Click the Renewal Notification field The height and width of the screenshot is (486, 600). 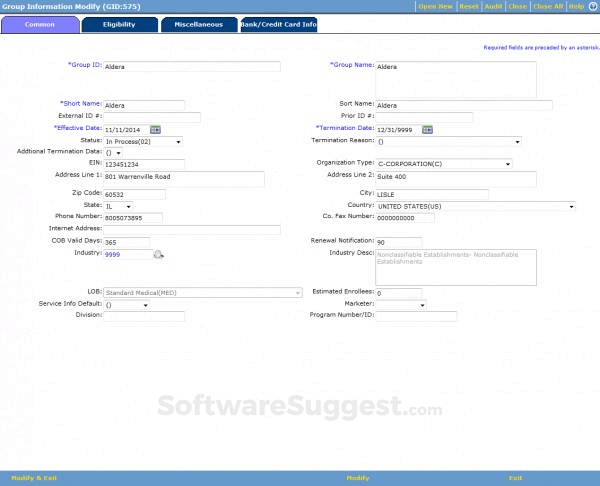(399, 242)
